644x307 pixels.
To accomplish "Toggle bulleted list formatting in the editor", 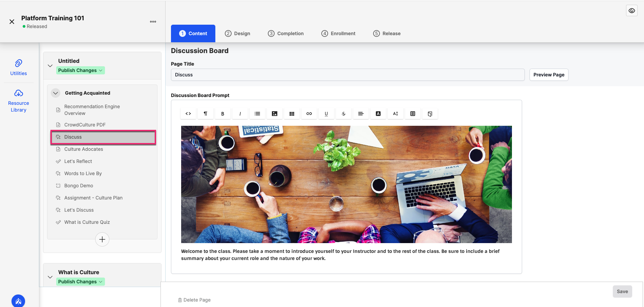I will [x=257, y=114].
